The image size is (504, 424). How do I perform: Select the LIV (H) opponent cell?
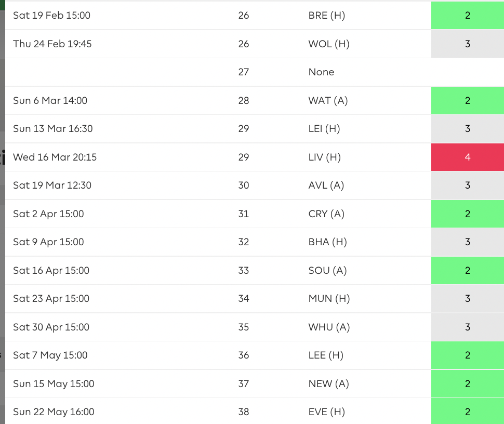click(324, 157)
